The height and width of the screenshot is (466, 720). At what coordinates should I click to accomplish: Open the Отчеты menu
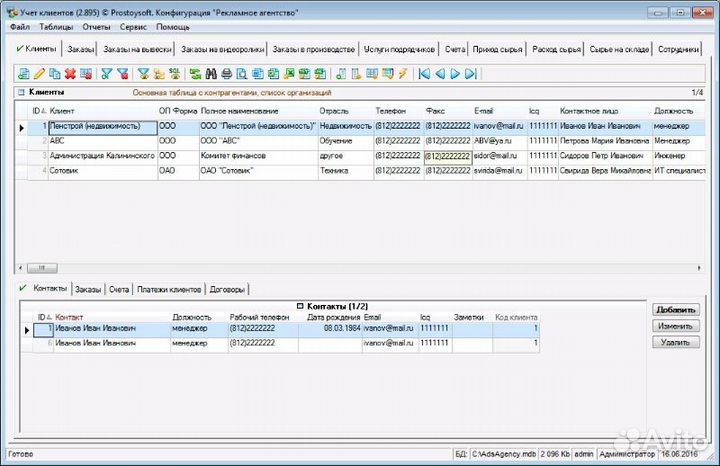(x=96, y=27)
